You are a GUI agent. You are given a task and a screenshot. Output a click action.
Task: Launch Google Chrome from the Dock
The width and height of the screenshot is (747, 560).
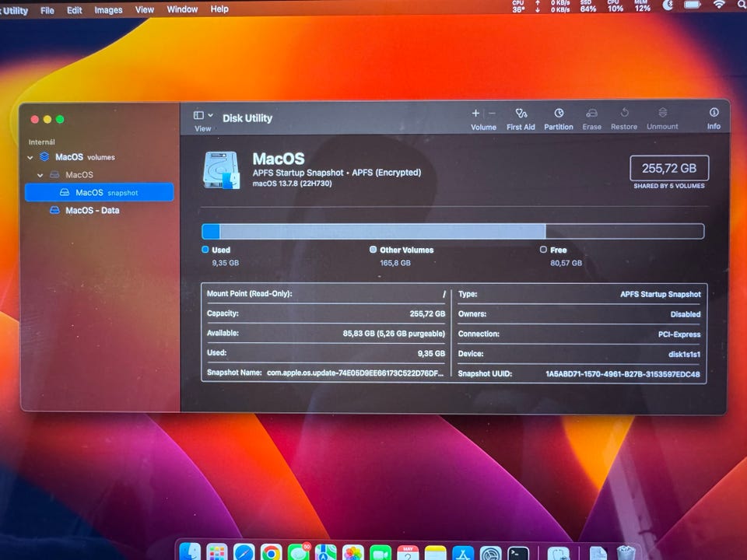pos(271,552)
